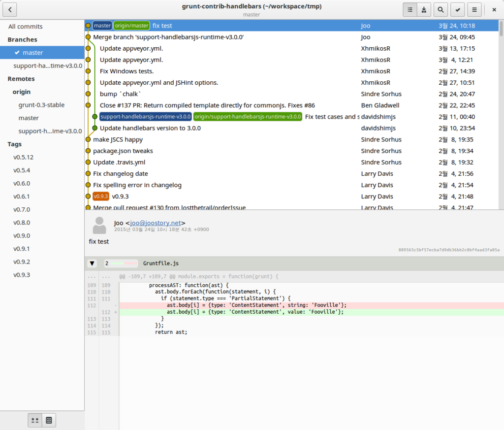The width and height of the screenshot is (504, 430).
Task: Select 'Update appveyor.yml.' commit from 3월 13
Action: [x=292, y=49]
